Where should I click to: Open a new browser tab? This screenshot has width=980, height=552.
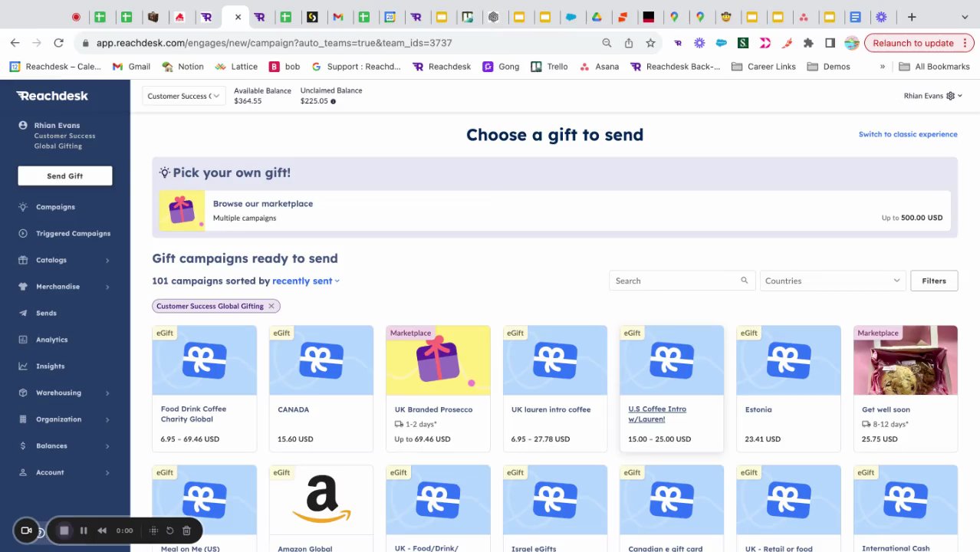[912, 17]
